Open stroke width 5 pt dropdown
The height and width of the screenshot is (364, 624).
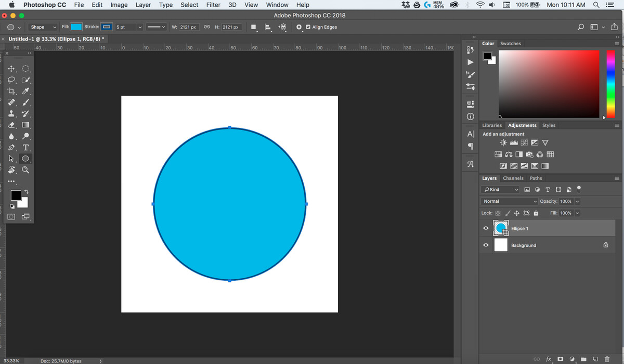tap(139, 27)
